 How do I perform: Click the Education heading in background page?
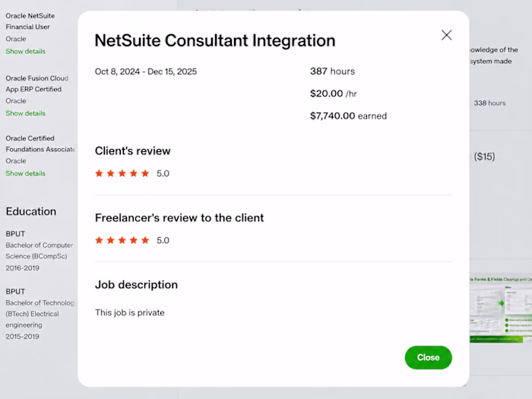(31, 211)
